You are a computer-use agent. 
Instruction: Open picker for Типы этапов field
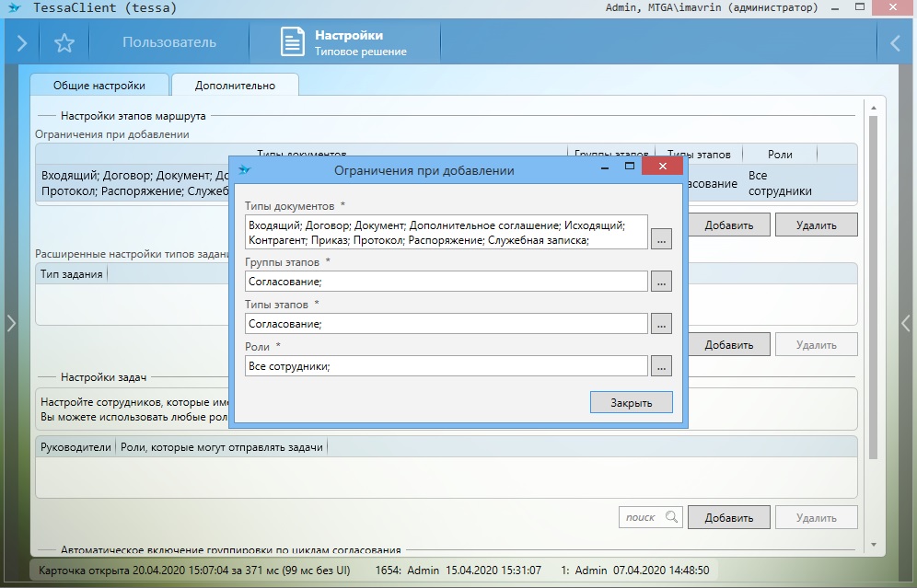point(661,324)
